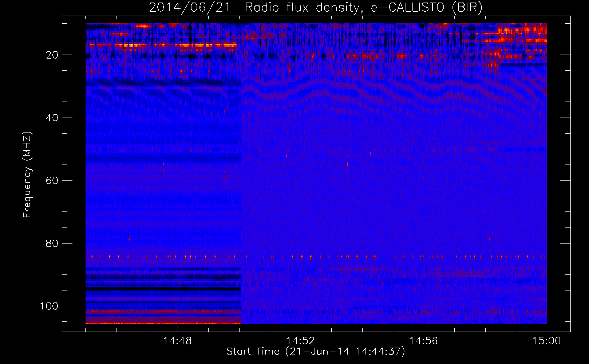Click the 60 MHz frequency tick label
Viewport: 589px width, 364px height.
[x=53, y=181]
